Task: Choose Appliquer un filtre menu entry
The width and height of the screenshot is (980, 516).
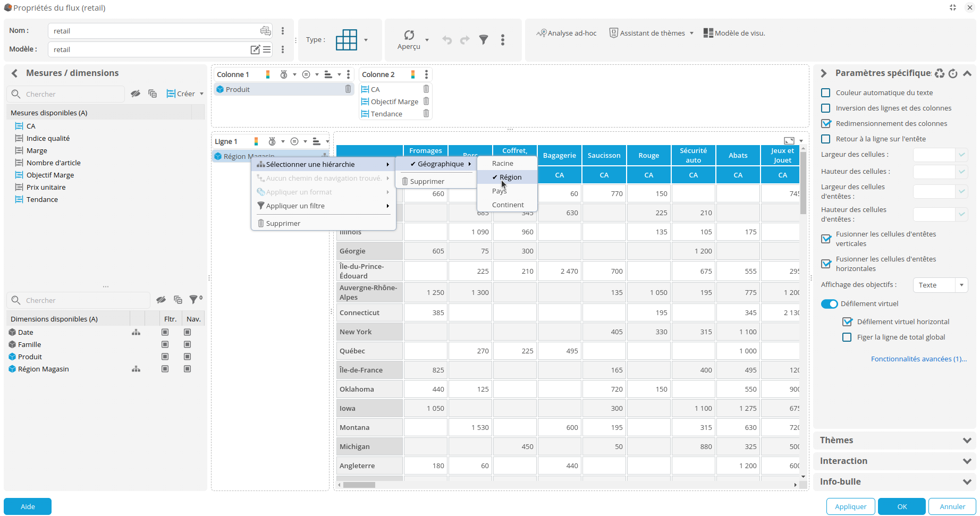Action: [x=295, y=206]
